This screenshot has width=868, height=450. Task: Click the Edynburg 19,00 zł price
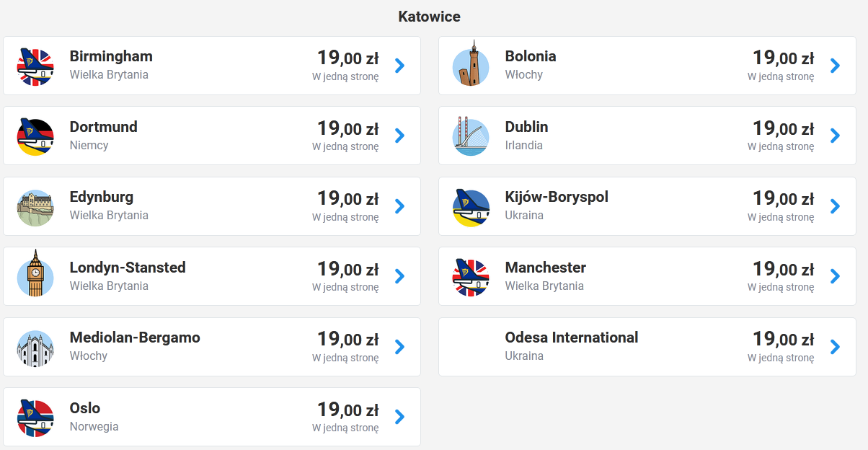coord(348,198)
